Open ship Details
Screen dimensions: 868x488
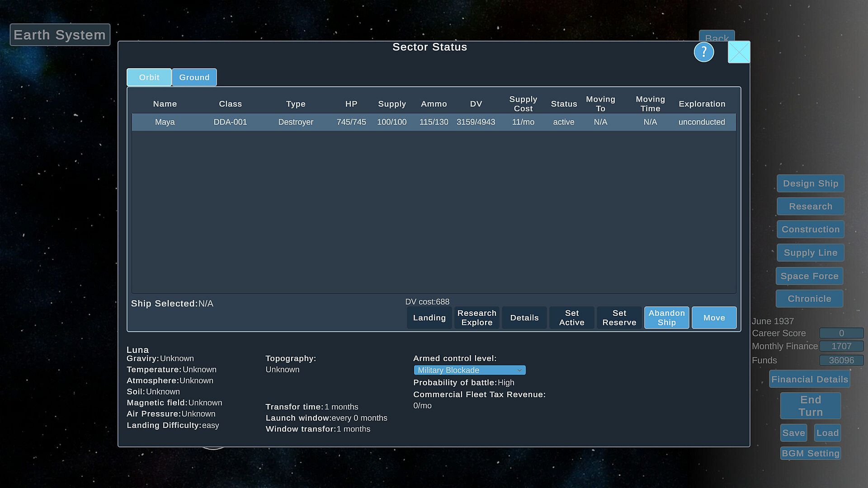point(524,318)
